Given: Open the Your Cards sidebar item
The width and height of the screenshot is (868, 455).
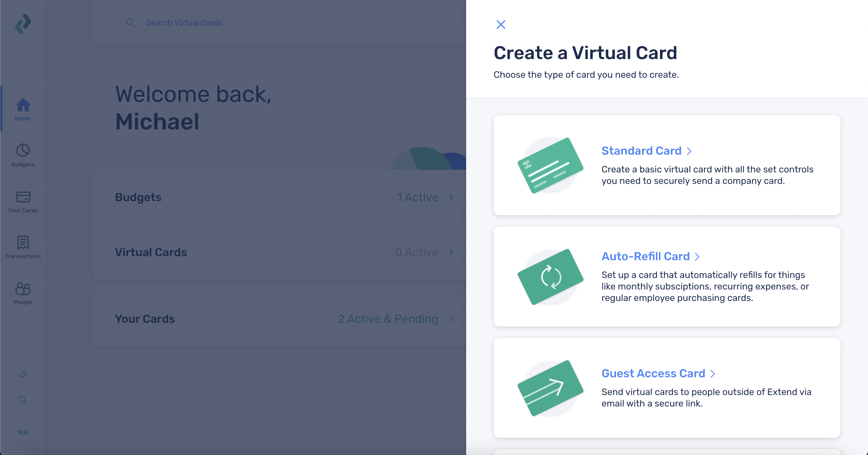Looking at the screenshot, I should point(23,201).
